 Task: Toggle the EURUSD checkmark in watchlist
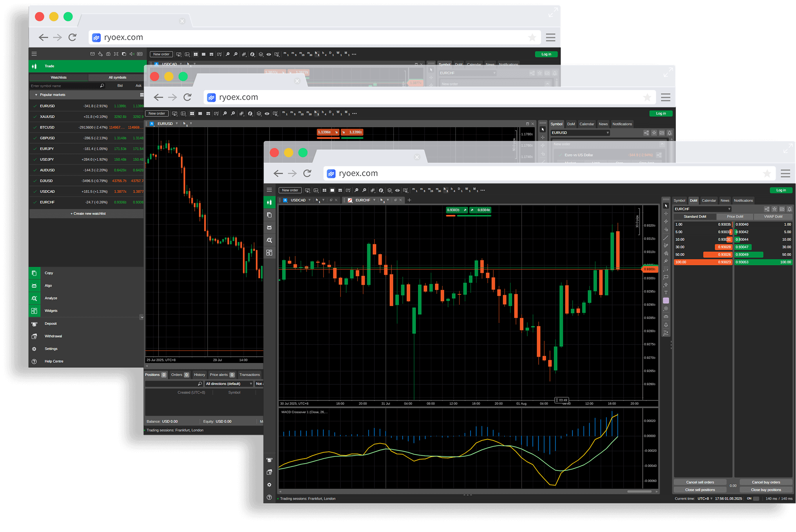(35, 106)
